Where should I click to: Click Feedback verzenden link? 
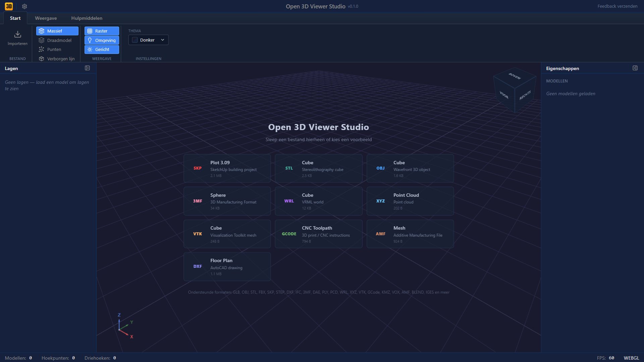(x=617, y=6)
